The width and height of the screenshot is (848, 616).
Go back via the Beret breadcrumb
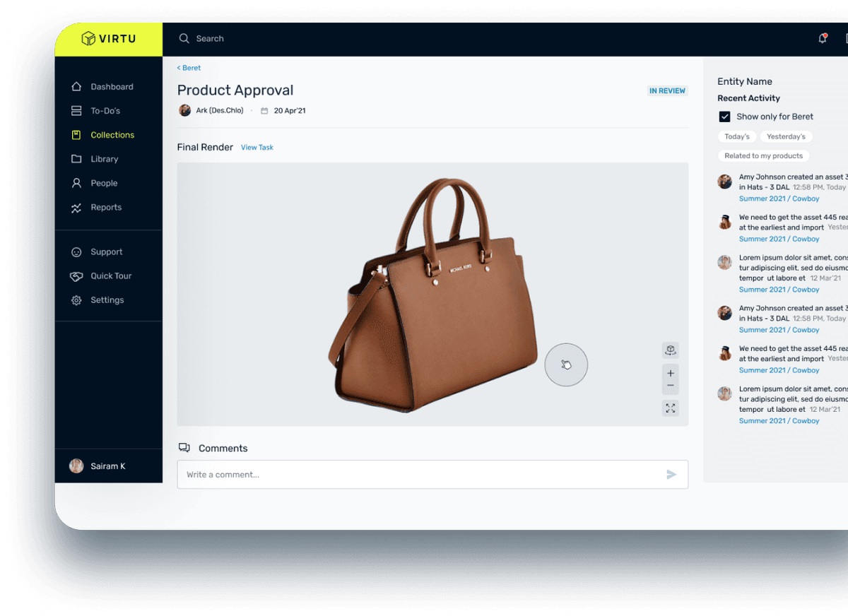click(x=188, y=67)
